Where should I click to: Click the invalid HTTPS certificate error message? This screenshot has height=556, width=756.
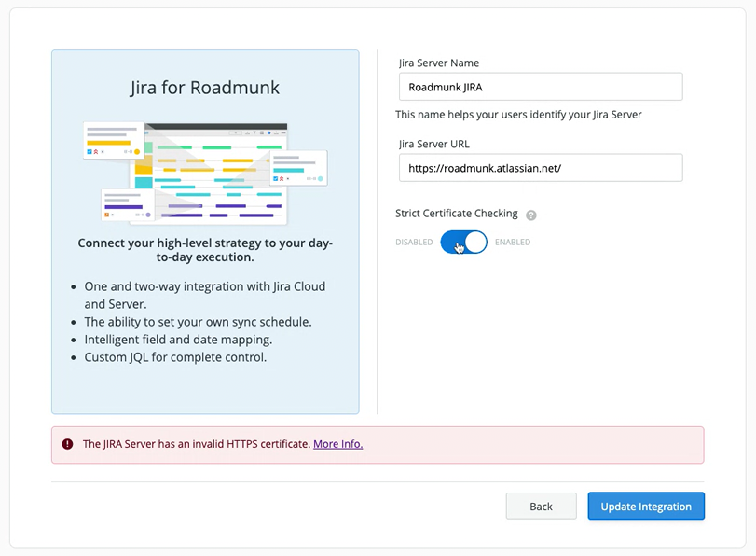tap(196, 444)
